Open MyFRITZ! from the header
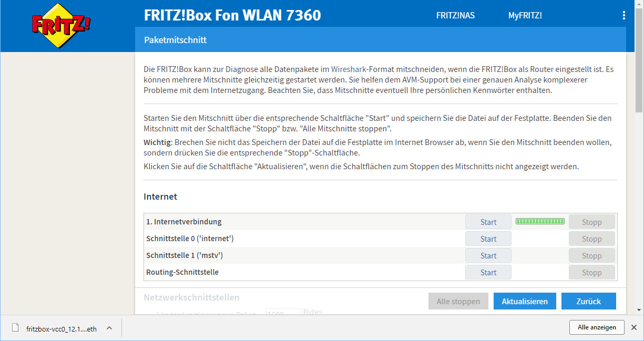Viewport: 644px width, 341px height. pyautogui.click(x=525, y=15)
